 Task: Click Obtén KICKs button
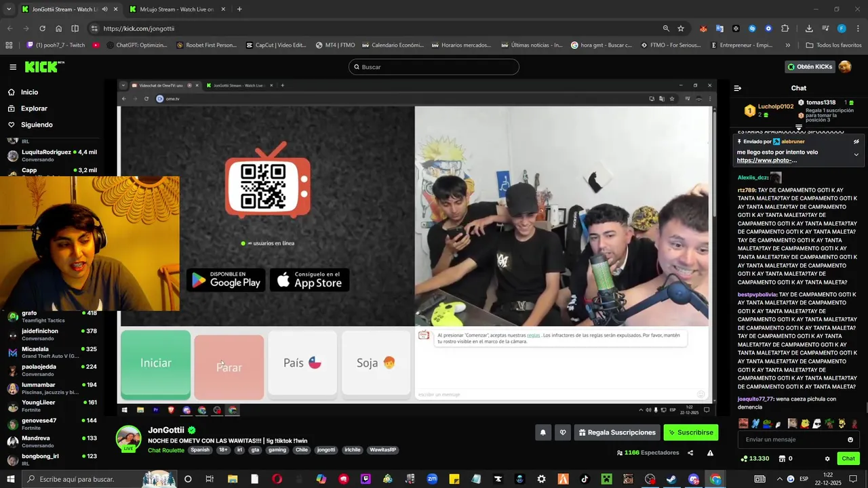coord(810,66)
